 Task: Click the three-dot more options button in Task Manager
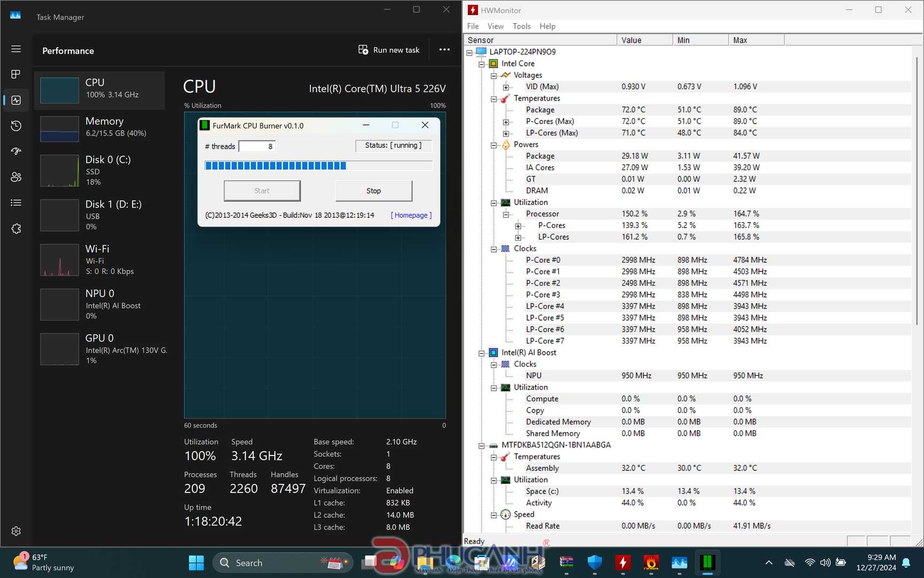pyautogui.click(x=444, y=50)
